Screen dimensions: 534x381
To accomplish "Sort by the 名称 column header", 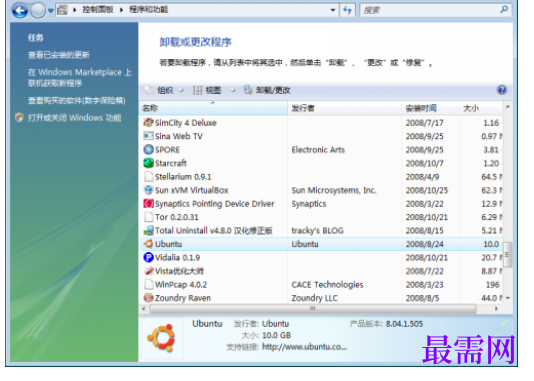I will tap(214, 108).
